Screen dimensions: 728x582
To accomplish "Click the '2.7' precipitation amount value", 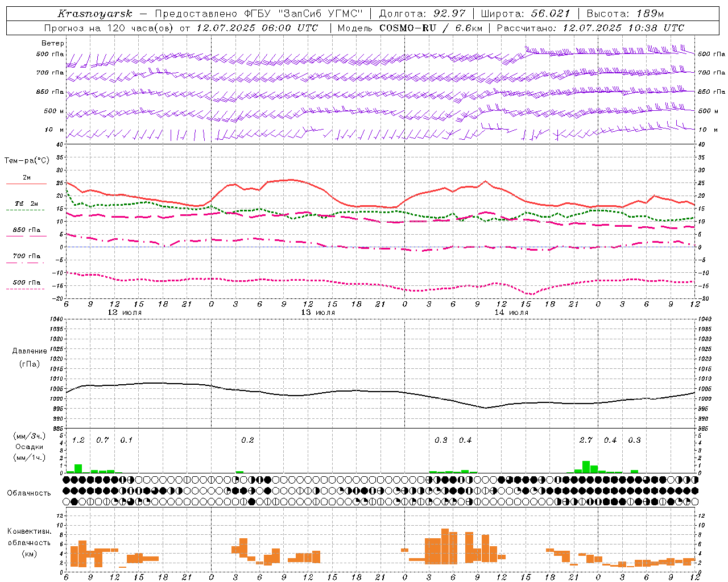I will (x=586, y=440).
